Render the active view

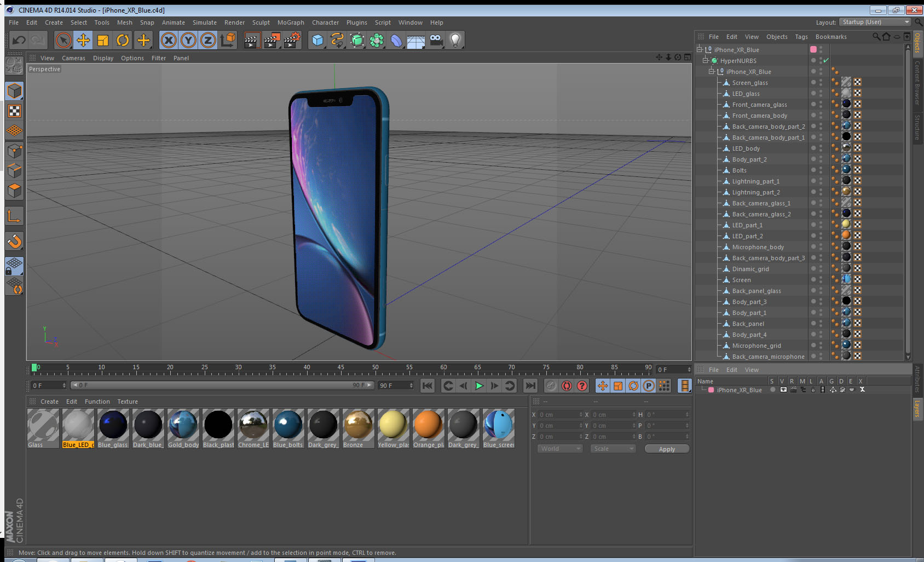(252, 40)
